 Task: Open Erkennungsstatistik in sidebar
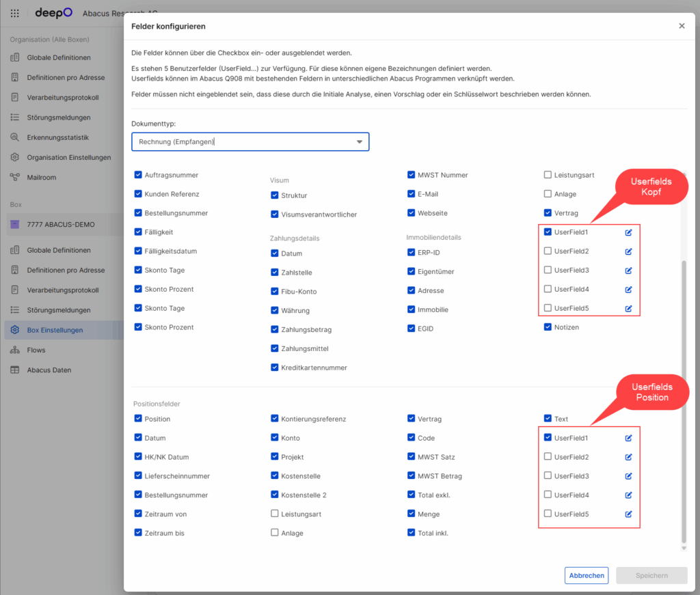[x=57, y=137]
